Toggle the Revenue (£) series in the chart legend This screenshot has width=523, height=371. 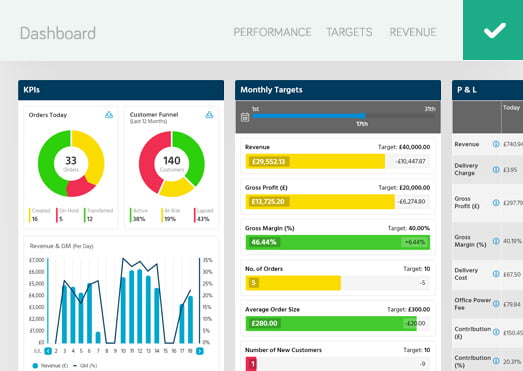50,366
